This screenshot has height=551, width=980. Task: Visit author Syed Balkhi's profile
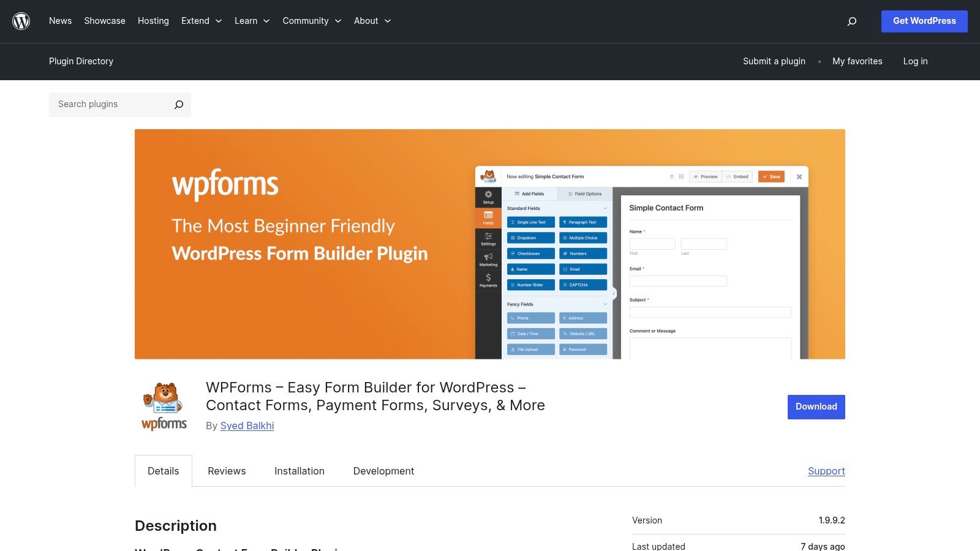pyautogui.click(x=247, y=425)
